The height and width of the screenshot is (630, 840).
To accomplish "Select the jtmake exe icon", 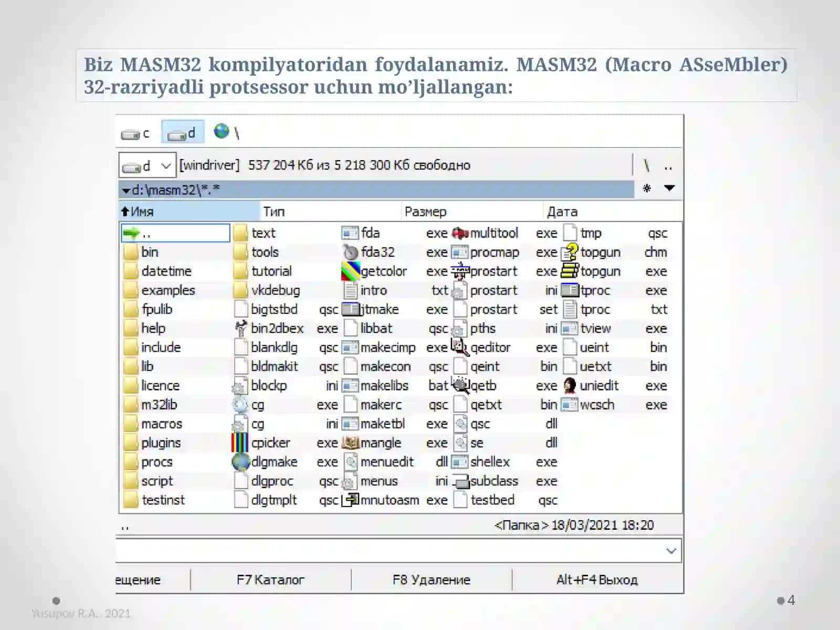I will click(350, 309).
